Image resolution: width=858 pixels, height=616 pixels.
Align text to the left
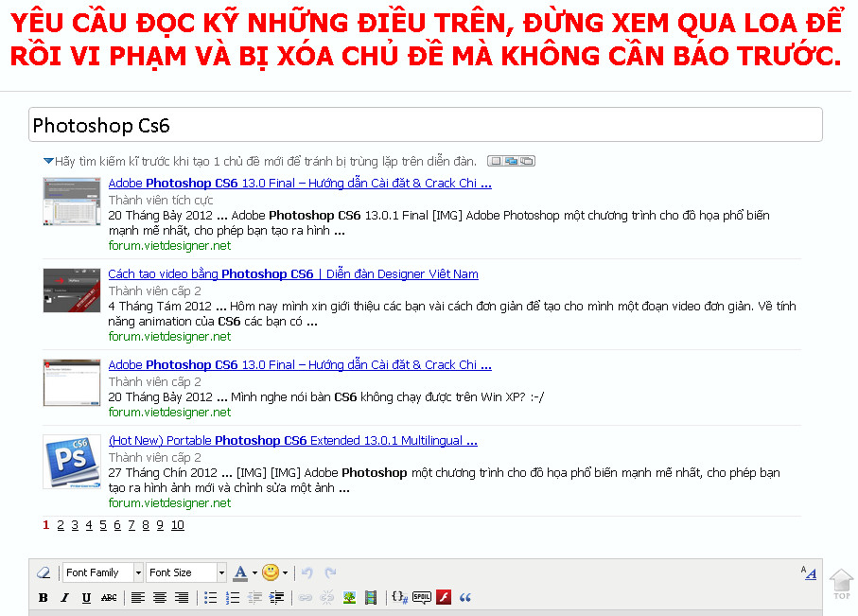pos(138,597)
